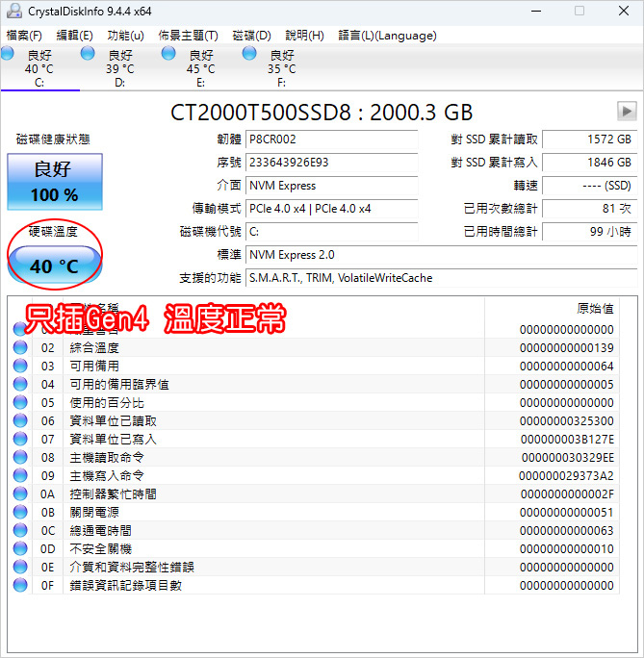
Task: Select drive F: tab at 35 °C
Action: [282, 68]
